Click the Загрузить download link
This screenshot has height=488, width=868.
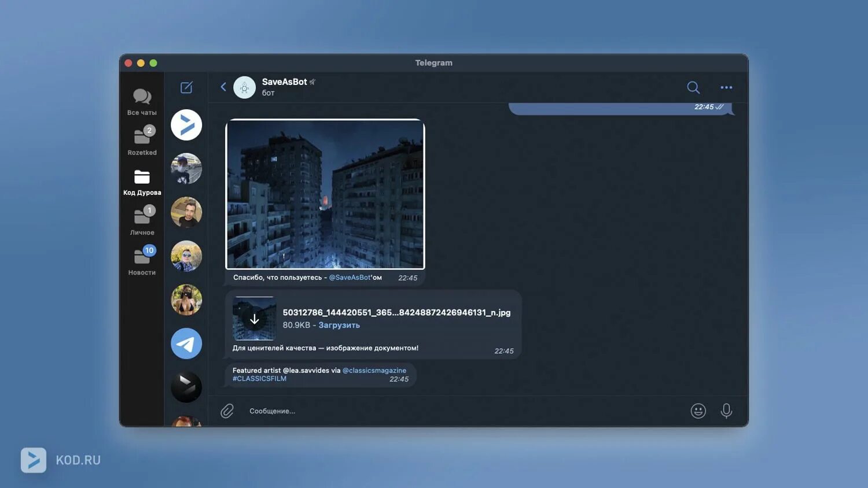pyautogui.click(x=339, y=325)
